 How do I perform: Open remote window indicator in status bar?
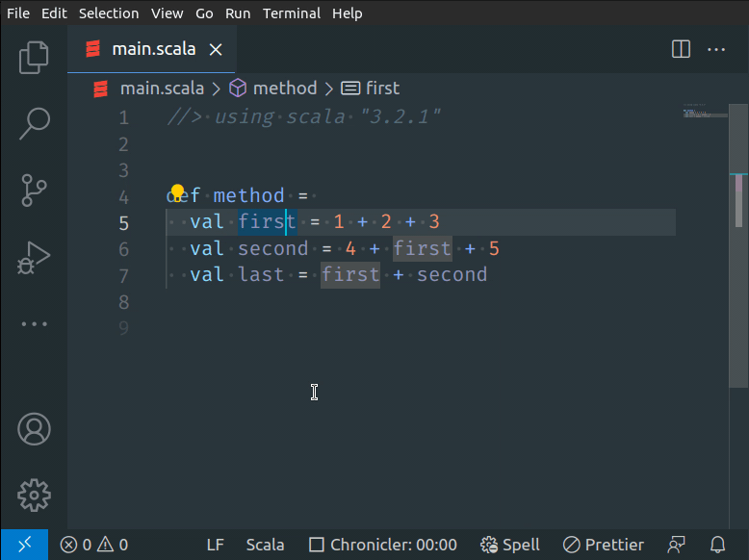pyautogui.click(x=24, y=545)
